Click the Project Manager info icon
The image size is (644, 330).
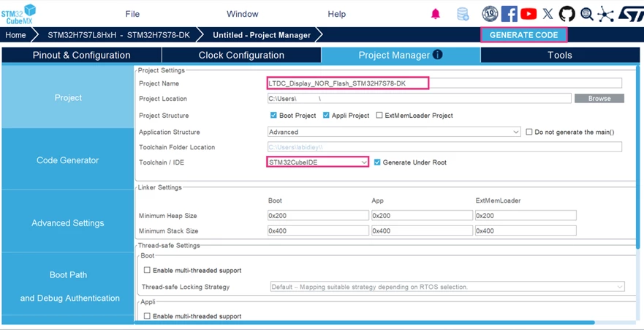[437, 54]
